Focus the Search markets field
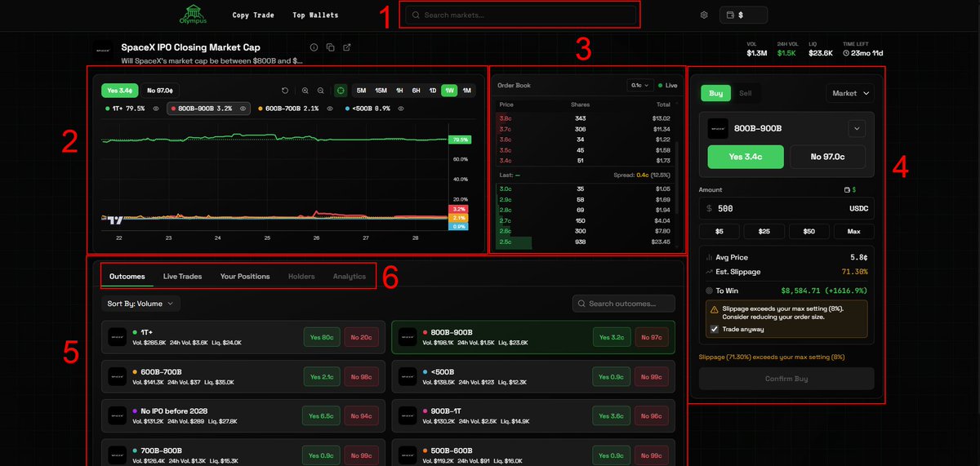980x466 pixels. (520, 15)
